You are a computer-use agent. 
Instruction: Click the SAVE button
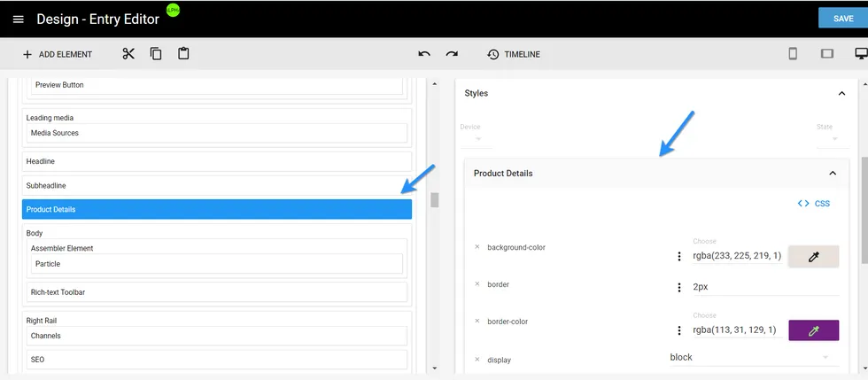842,19
